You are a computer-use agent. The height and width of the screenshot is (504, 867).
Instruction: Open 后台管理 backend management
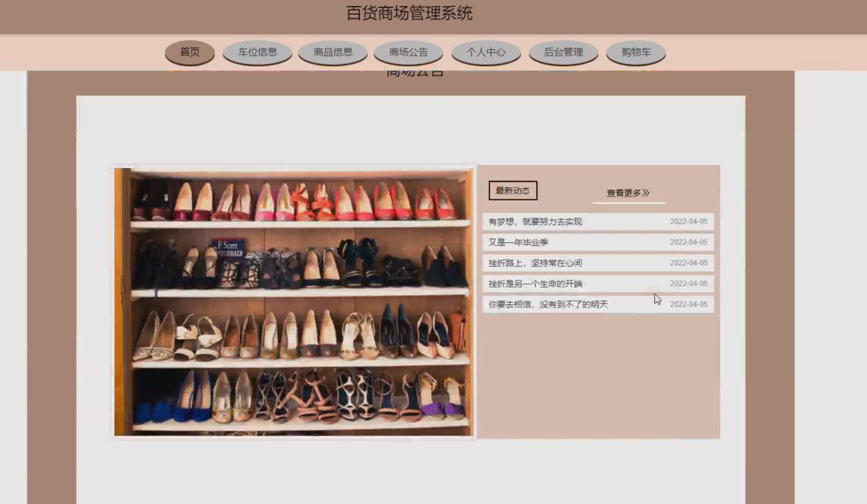(x=563, y=52)
